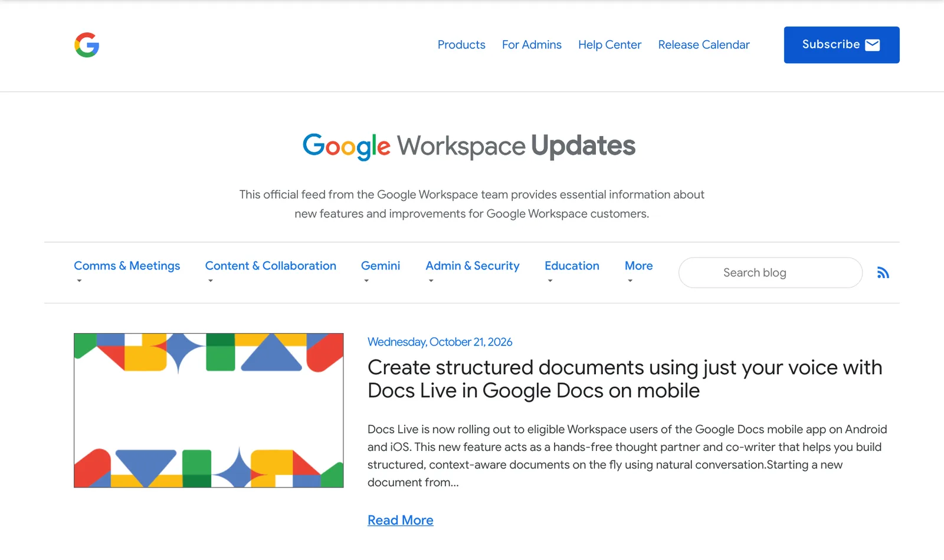Open the RSS feed icon
This screenshot has height=560, width=944.
pyautogui.click(x=883, y=272)
